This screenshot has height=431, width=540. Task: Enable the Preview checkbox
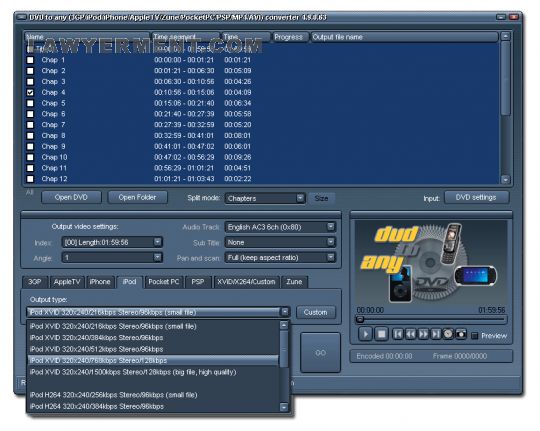tap(474, 336)
